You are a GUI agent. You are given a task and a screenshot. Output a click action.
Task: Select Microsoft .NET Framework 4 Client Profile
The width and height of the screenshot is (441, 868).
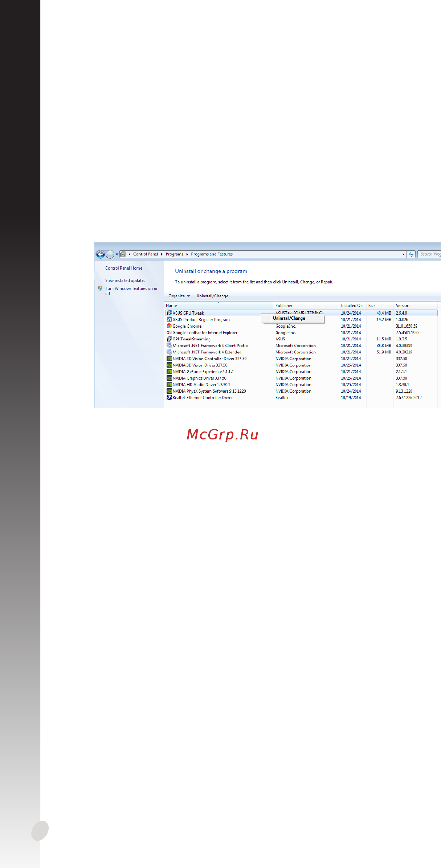click(211, 346)
